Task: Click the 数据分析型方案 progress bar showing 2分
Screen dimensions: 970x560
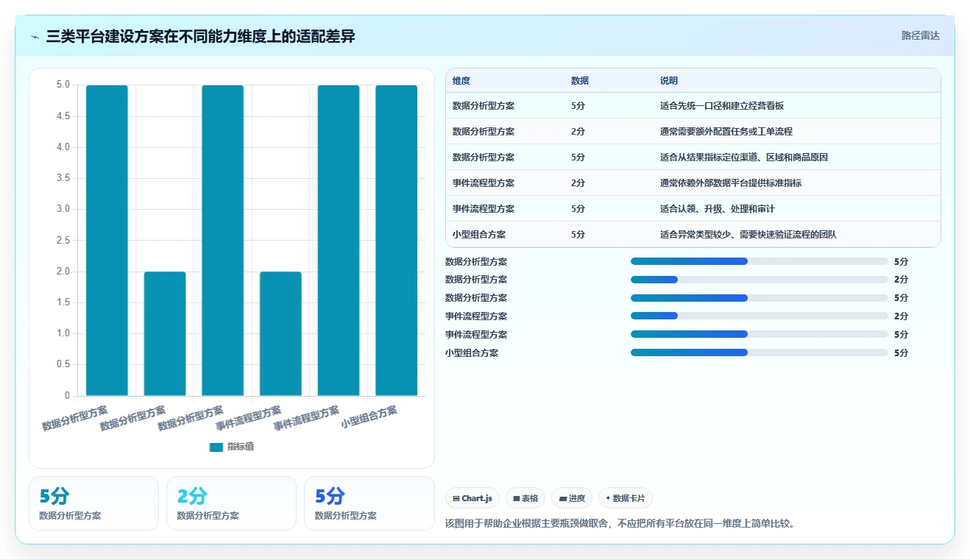Action: point(760,280)
